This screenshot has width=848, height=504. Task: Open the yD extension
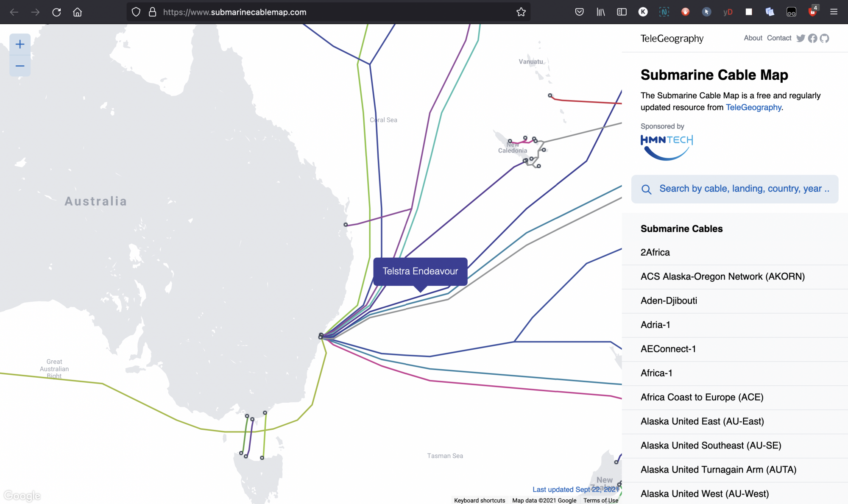[x=728, y=12]
